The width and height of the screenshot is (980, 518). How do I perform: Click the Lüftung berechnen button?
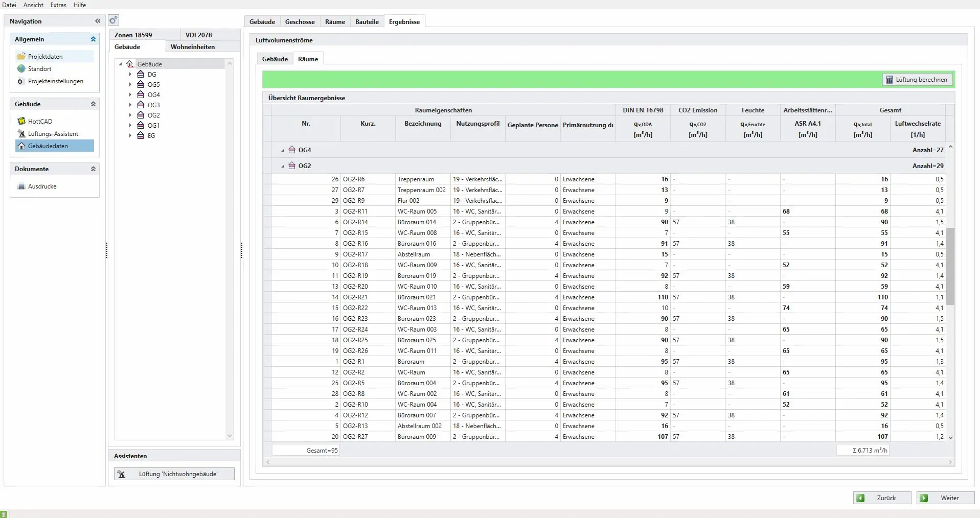917,80
